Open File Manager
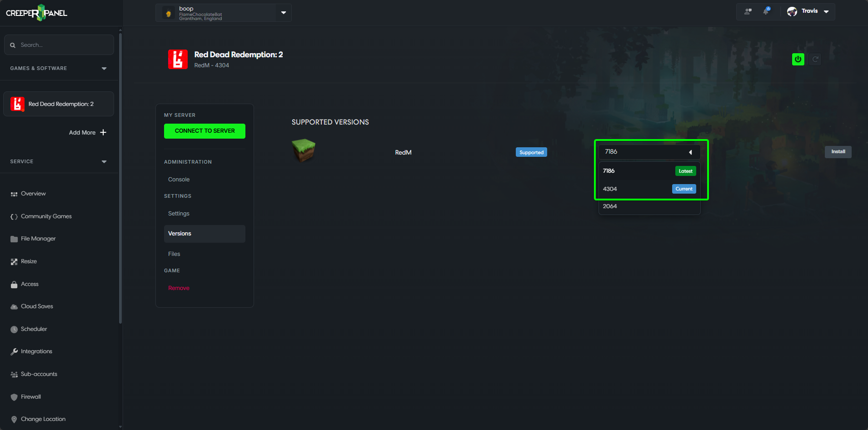Viewport: 868px width, 430px height. click(x=38, y=239)
